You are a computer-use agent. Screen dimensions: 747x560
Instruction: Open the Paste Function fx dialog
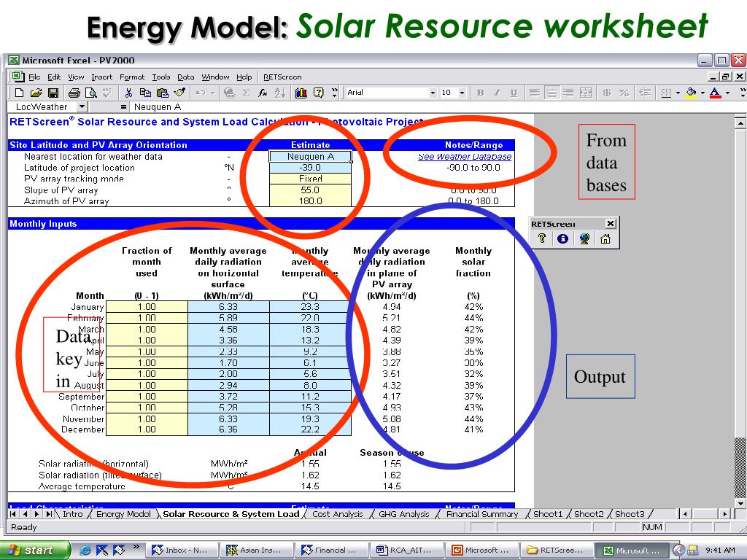(x=263, y=93)
